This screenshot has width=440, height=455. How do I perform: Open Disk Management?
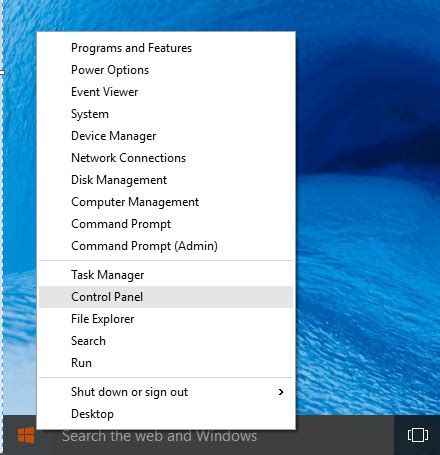(166, 180)
